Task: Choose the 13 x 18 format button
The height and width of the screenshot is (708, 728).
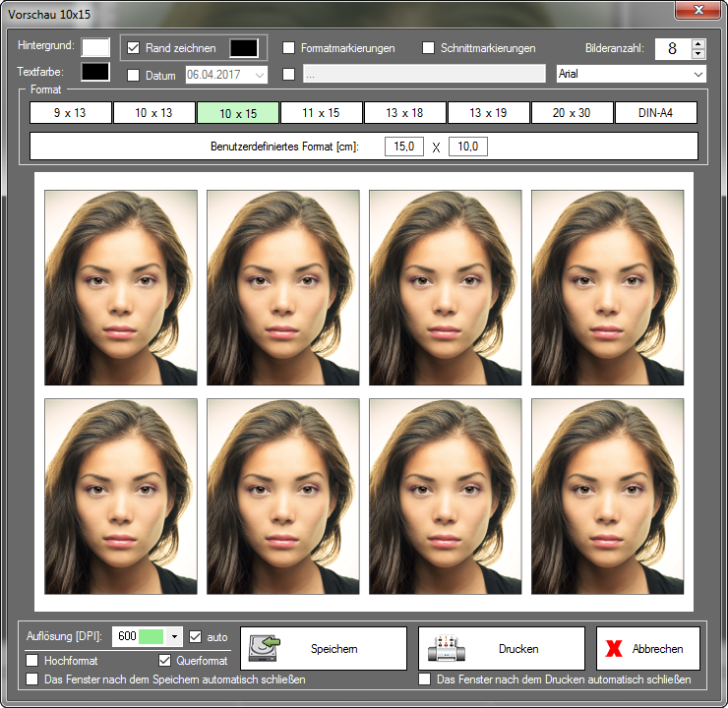Action: [404, 113]
